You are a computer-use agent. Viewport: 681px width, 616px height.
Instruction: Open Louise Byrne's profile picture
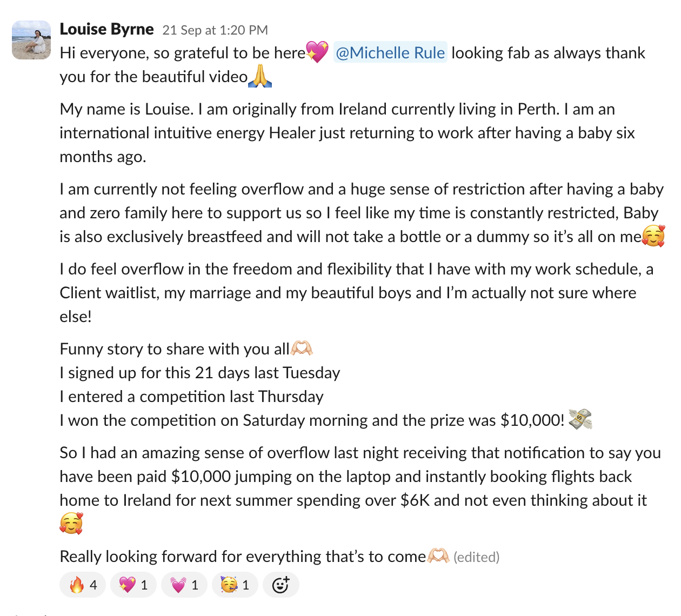tap(31, 40)
